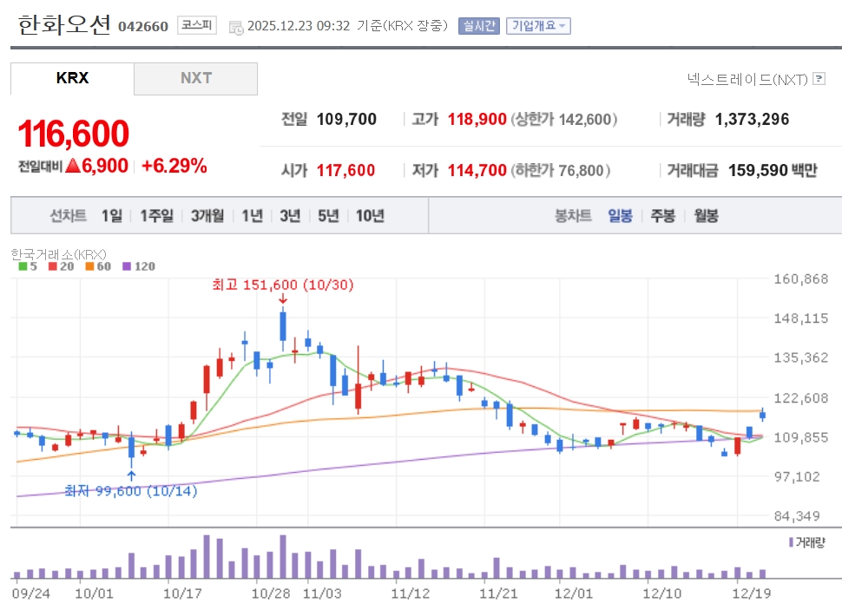The image size is (842, 616).
Task: Click the purple 120-day moving average legend
Action: [138, 266]
